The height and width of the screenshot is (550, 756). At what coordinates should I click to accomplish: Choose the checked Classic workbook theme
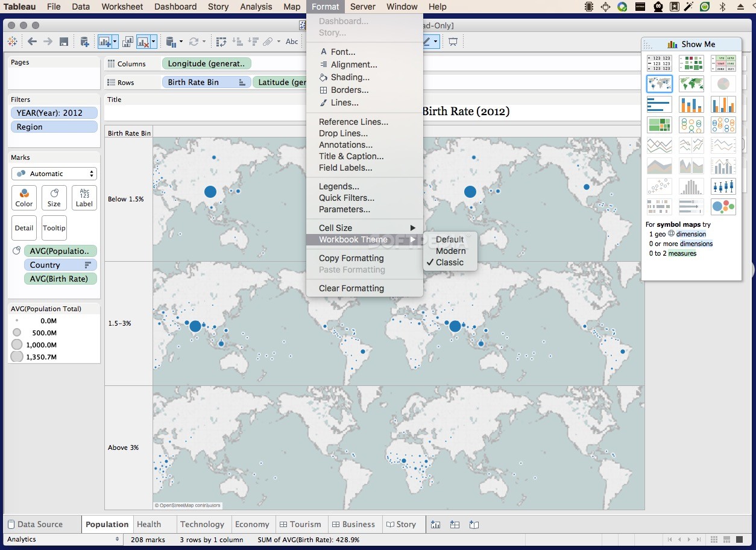[x=450, y=262]
